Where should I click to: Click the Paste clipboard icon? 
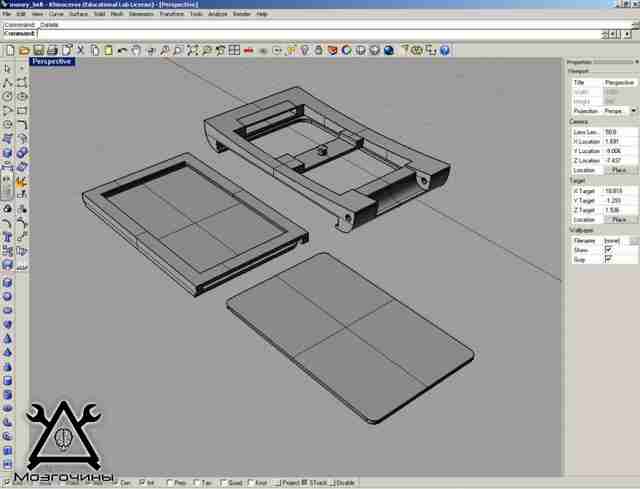108,50
